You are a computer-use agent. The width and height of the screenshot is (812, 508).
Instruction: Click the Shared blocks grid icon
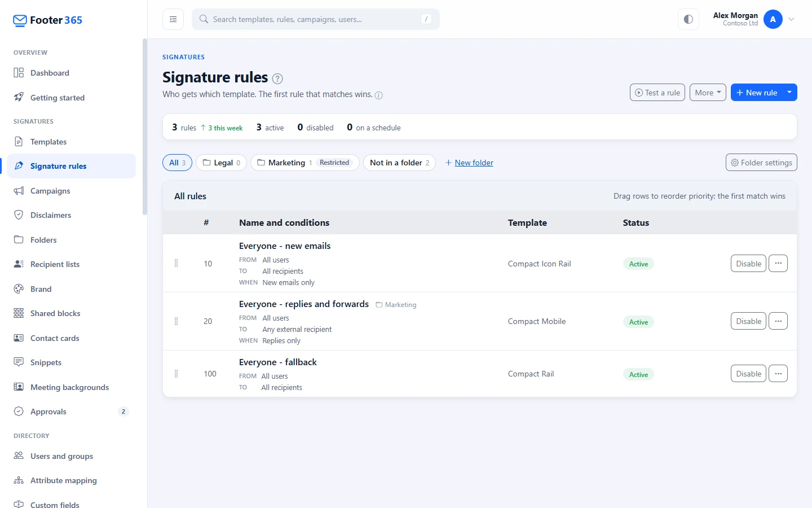point(19,313)
